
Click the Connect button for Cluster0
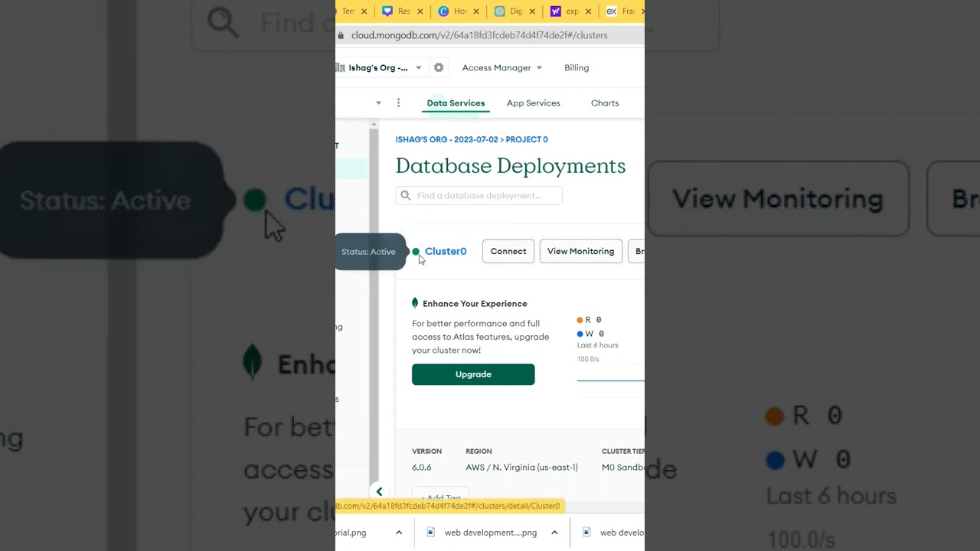click(x=508, y=251)
